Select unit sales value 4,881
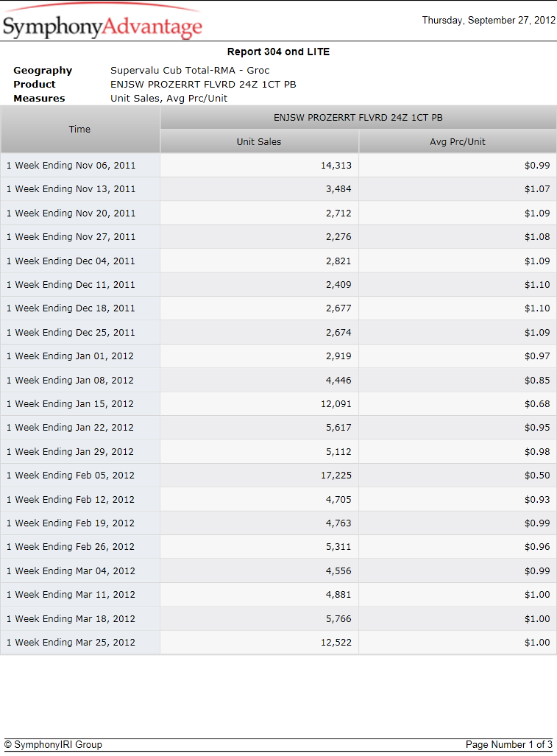Screen dimensions: 557x756 pyautogui.click(x=338, y=595)
